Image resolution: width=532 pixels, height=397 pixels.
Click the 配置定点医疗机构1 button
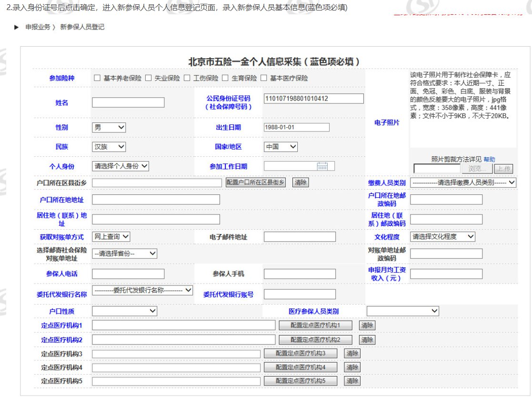(316, 326)
